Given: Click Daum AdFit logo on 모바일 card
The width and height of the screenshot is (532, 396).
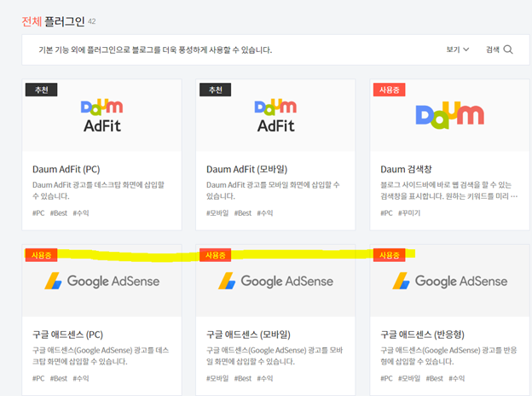Looking at the screenshot, I should coord(275,116).
